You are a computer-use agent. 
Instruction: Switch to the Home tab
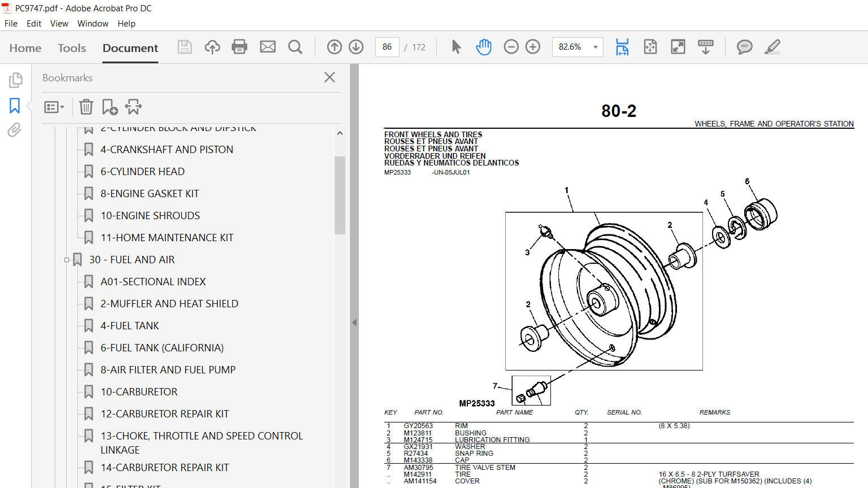point(25,48)
